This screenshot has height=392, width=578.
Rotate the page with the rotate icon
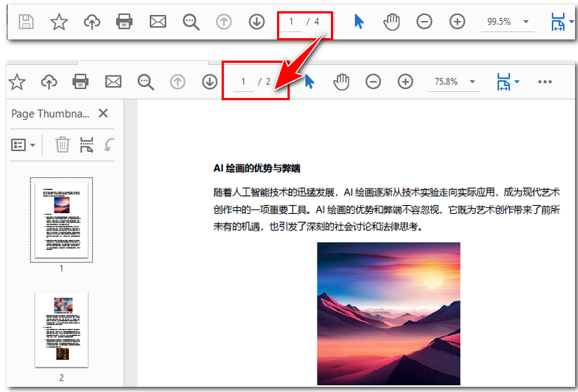click(x=109, y=144)
